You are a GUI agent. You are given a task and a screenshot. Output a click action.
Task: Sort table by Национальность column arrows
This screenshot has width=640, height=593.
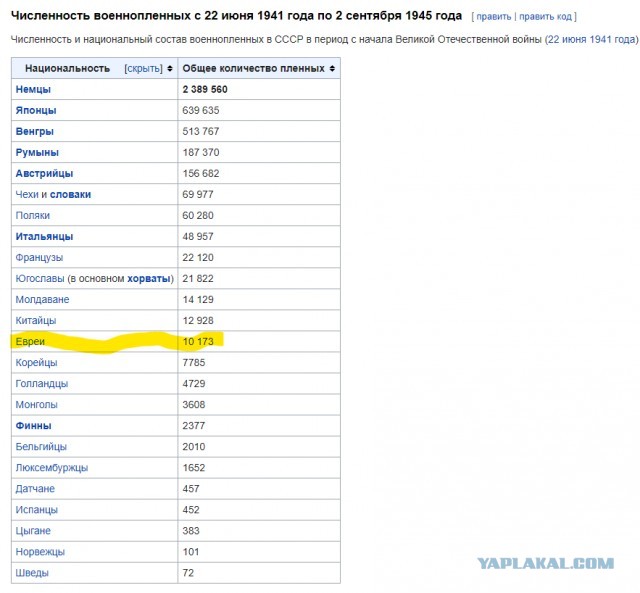tap(170, 69)
